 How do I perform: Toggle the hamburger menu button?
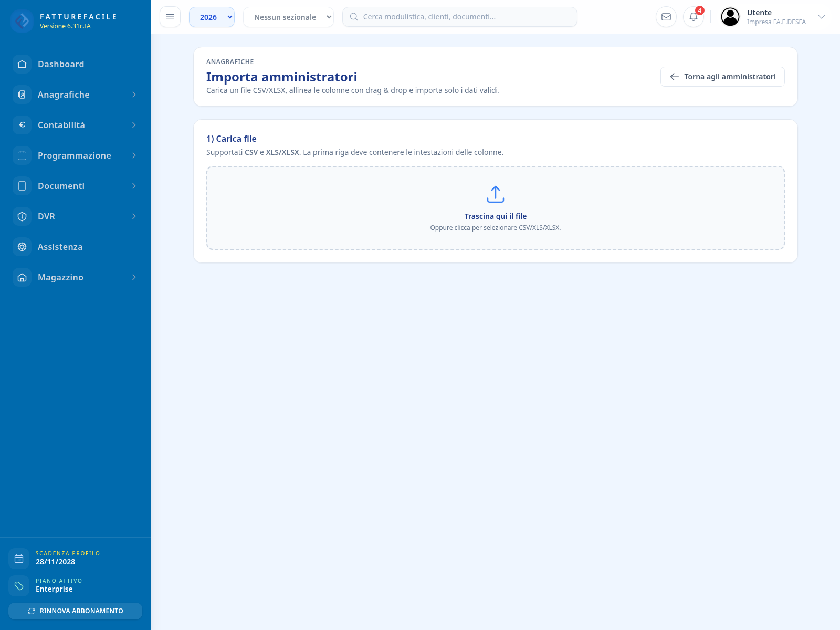(170, 17)
